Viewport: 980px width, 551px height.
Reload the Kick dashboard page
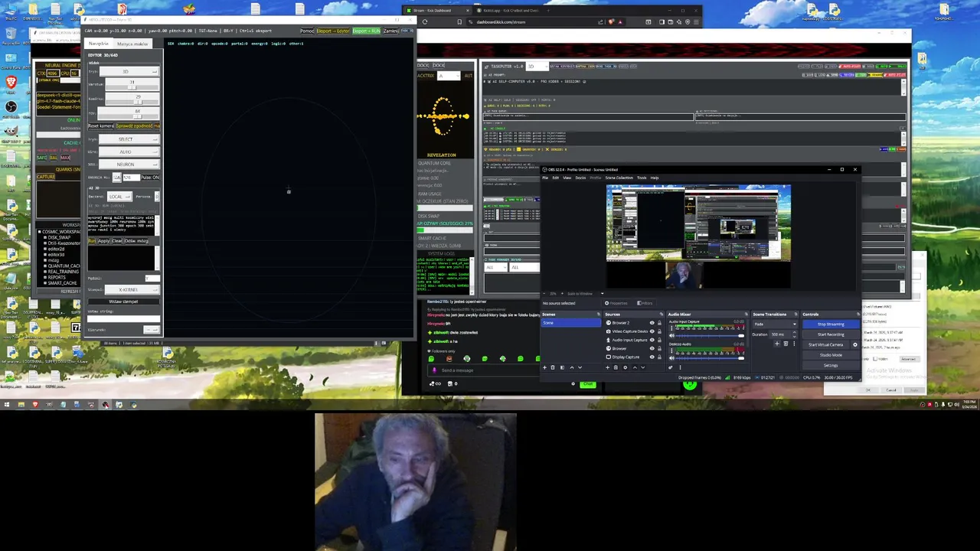pyautogui.click(x=425, y=21)
